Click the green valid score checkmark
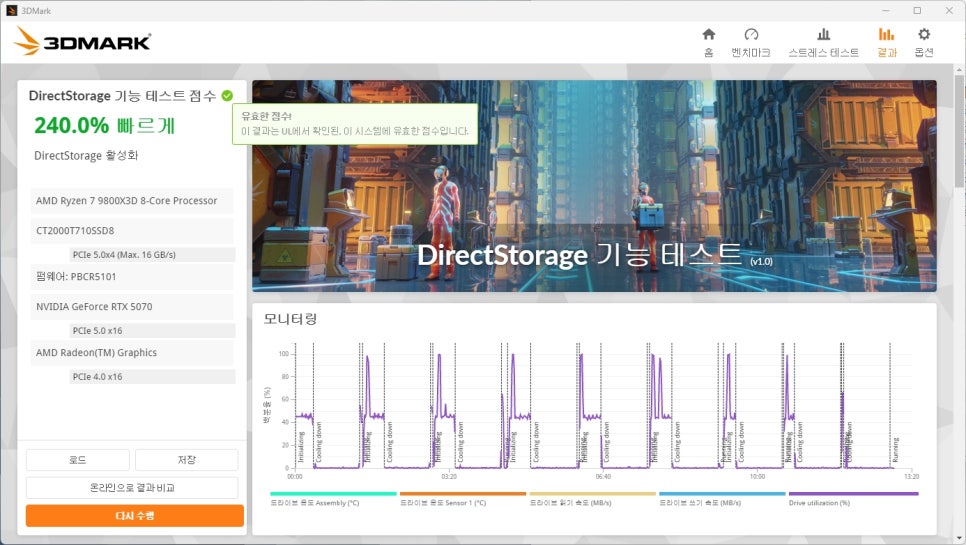 pos(227,95)
